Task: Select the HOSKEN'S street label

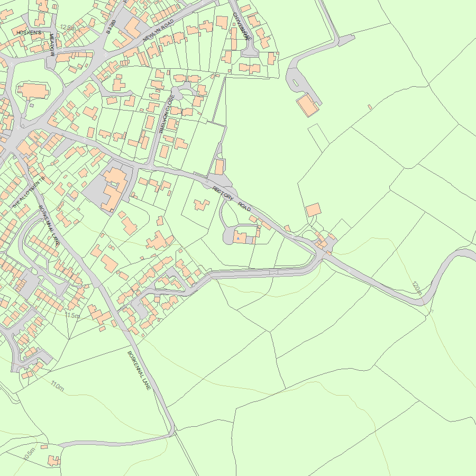Action: (29, 32)
